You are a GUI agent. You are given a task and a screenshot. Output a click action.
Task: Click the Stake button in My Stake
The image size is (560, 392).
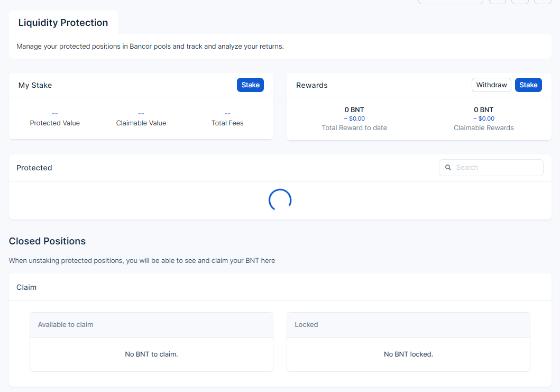[x=250, y=85]
